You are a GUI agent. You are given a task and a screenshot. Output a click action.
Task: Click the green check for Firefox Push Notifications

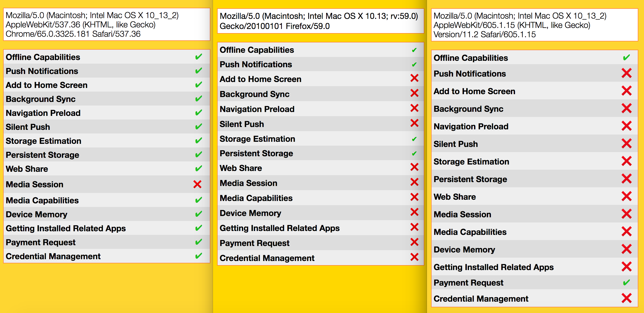point(414,64)
